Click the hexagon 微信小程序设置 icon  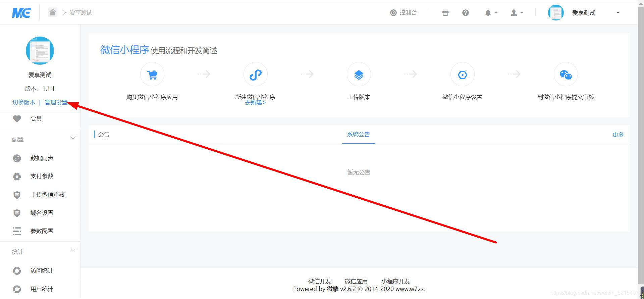pos(463,74)
